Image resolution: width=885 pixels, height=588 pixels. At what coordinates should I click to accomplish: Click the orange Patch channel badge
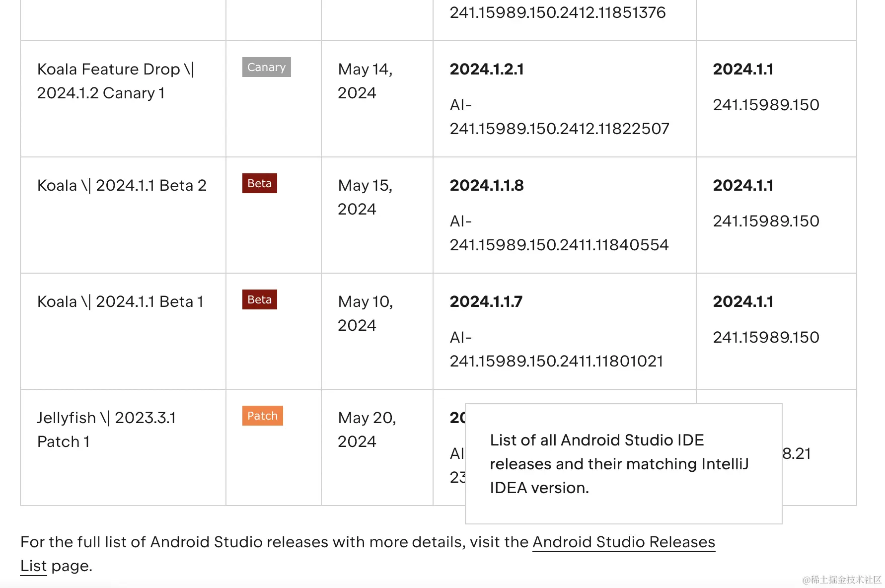(262, 416)
